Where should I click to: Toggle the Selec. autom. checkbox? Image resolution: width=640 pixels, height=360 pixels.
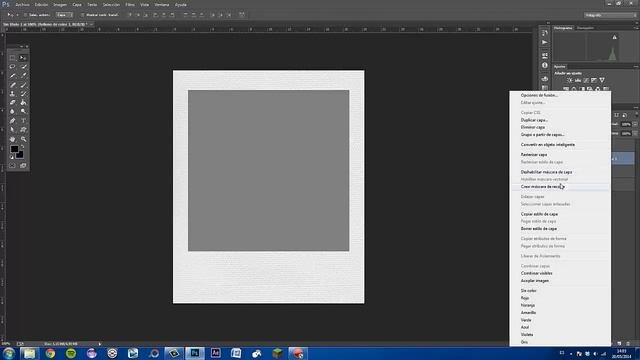point(25,15)
